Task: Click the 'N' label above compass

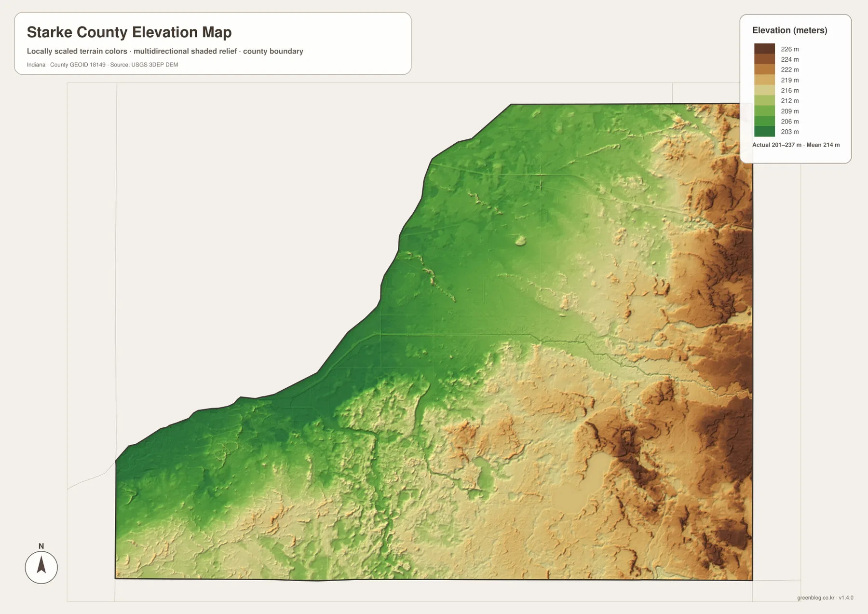Action: pyautogui.click(x=41, y=546)
